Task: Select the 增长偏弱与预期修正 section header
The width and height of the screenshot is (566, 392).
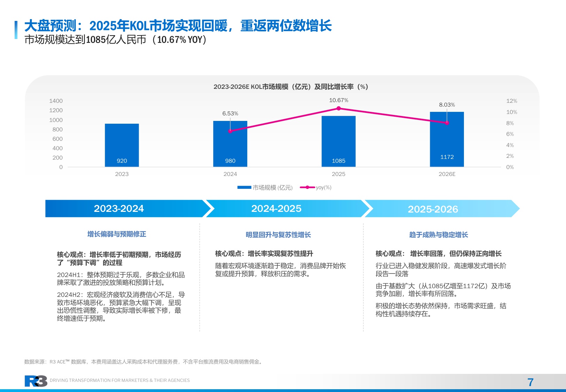Action: pyautogui.click(x=117, y=234)
